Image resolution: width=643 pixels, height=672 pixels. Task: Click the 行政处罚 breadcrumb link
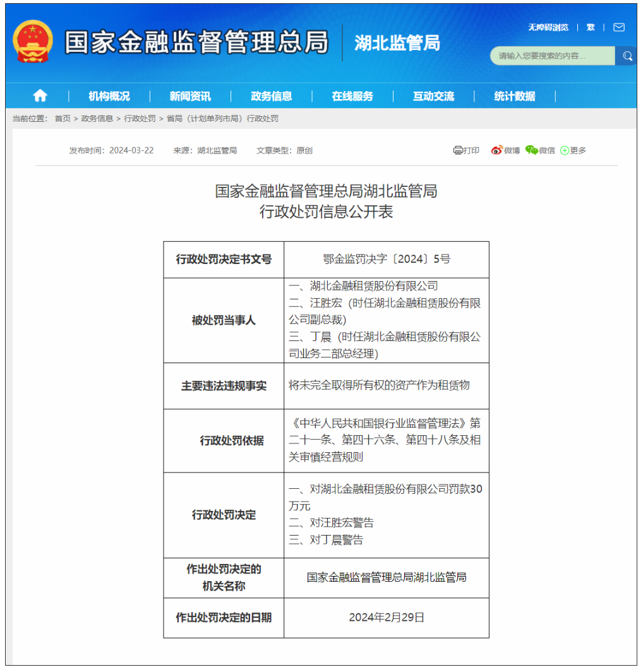coord(140,119)
